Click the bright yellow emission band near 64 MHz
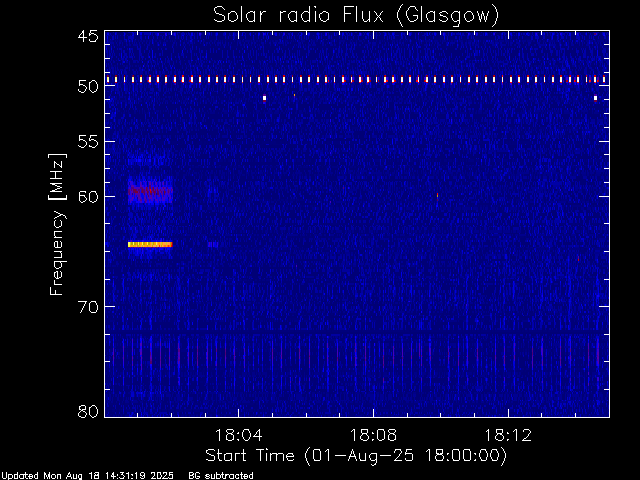This screenshot has width=640, height=480. coord(150,244)
